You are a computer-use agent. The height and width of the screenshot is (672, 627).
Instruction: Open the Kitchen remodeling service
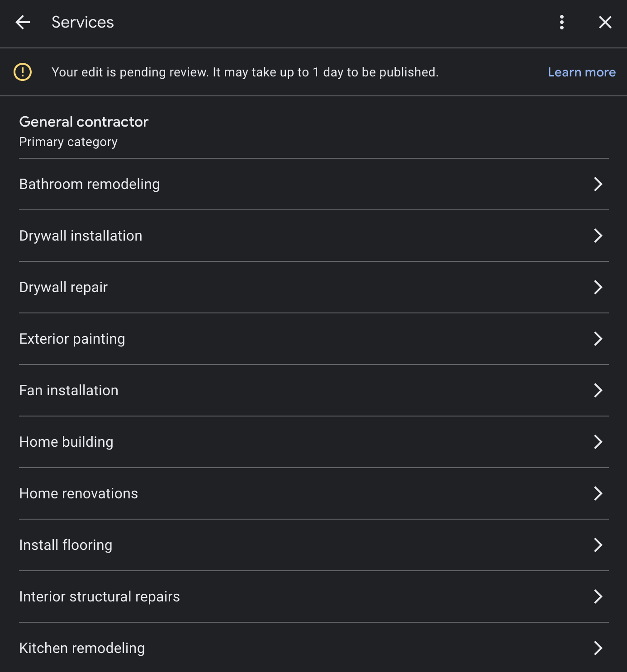click(x=313, y=648)
